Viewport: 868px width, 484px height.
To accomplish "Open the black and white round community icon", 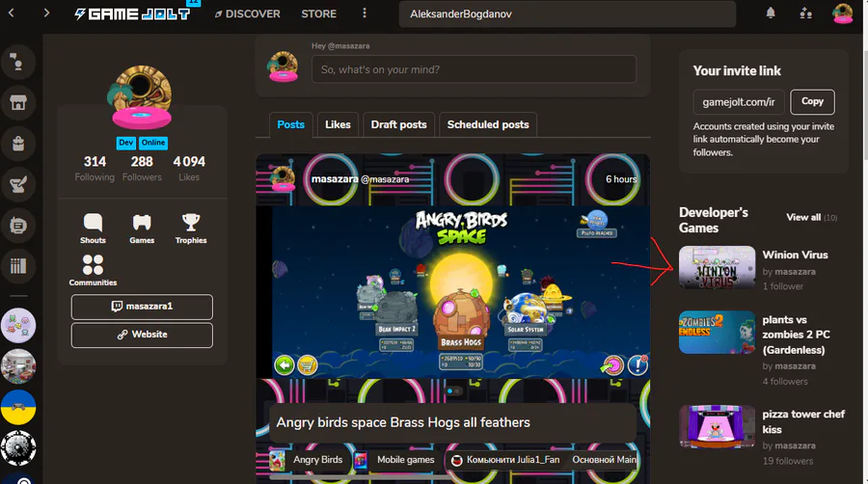I will point(18,448).
